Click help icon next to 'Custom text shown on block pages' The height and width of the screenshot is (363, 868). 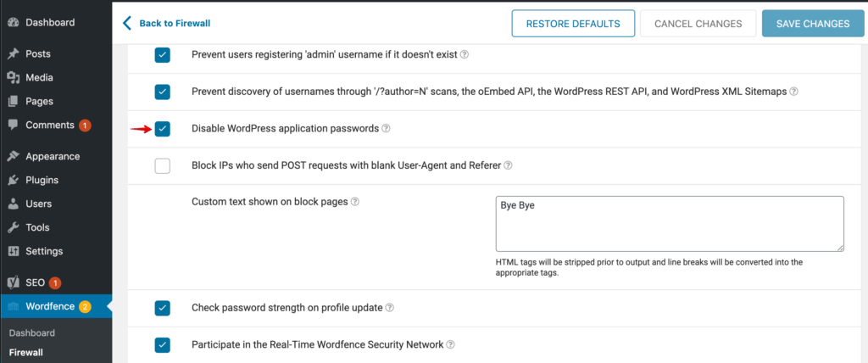355,202
